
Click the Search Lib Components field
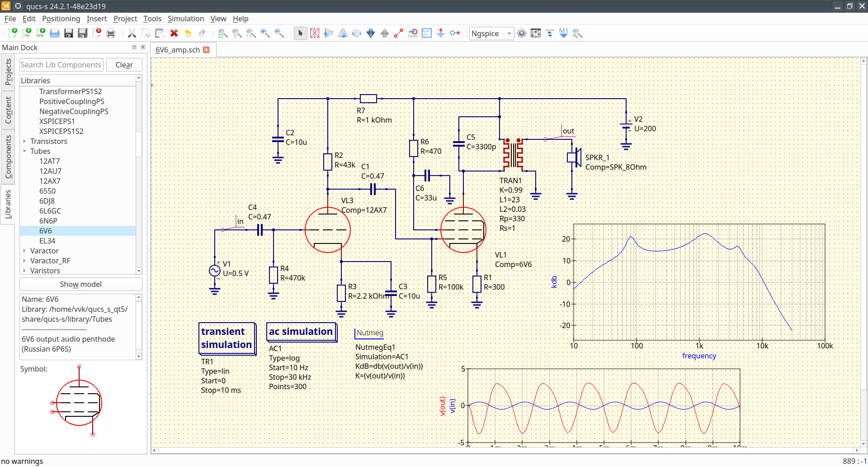[x=61, y=65]
